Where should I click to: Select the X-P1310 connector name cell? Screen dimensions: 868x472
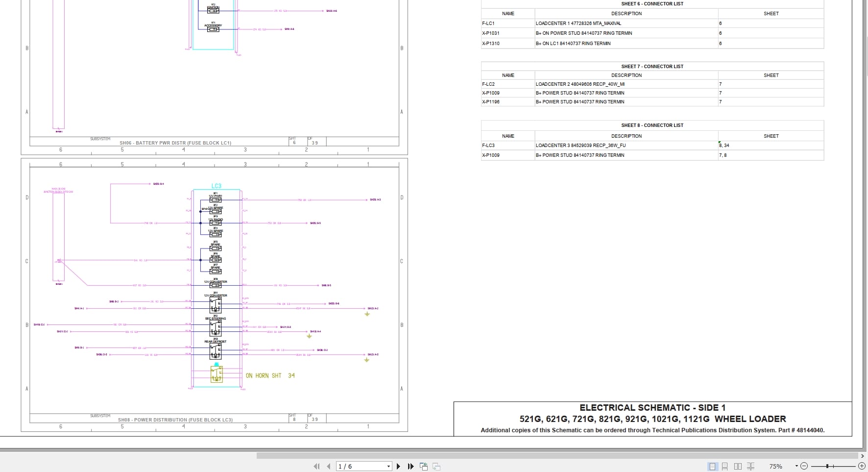(x=508, y=43)
